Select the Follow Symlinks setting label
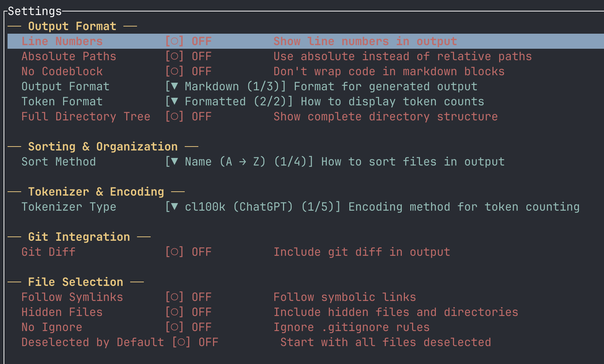Image resolution: width=604 pixels, height=364 pixels. click(72, 297)
